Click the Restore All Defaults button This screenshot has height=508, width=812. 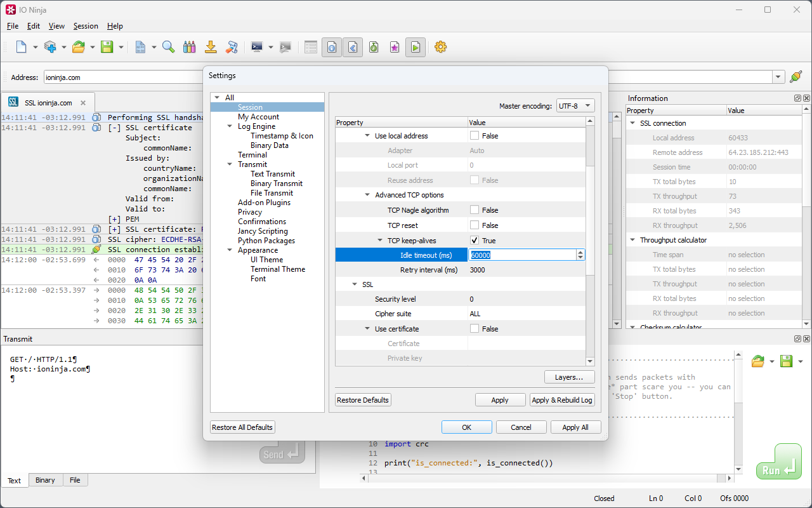[242, 427]
